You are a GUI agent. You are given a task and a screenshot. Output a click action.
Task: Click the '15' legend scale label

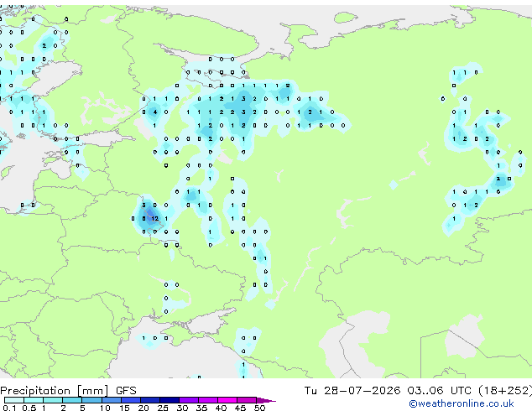click(x=124, y=408)
